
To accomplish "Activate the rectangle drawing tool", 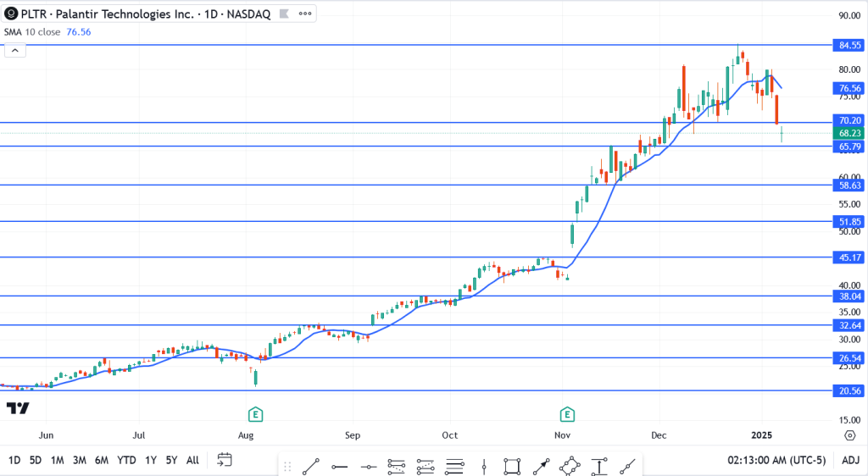I will pyautogui.click(x=511, y=465).
